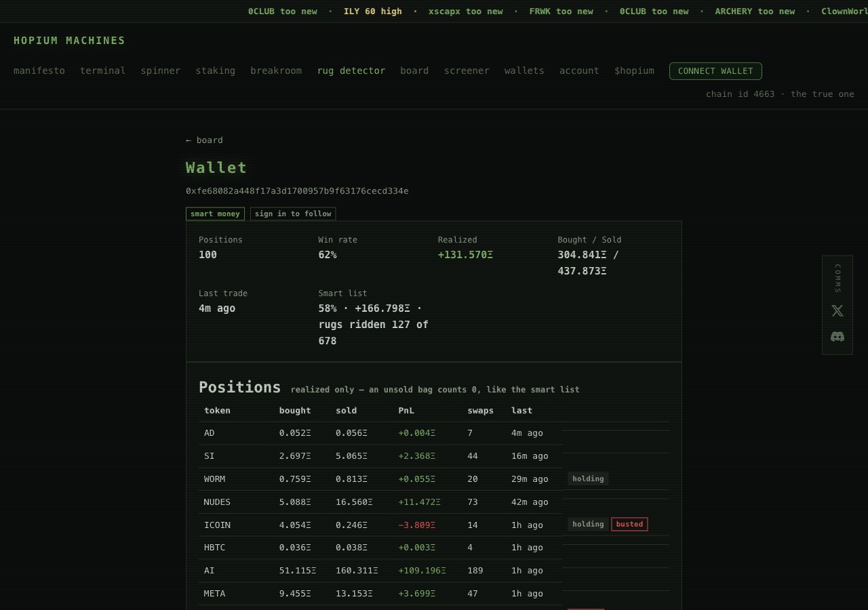This screenshot has width=868, height=610.
Task: Click the HOPIUM MACHINES logo
Action: [x=69, y=41]
